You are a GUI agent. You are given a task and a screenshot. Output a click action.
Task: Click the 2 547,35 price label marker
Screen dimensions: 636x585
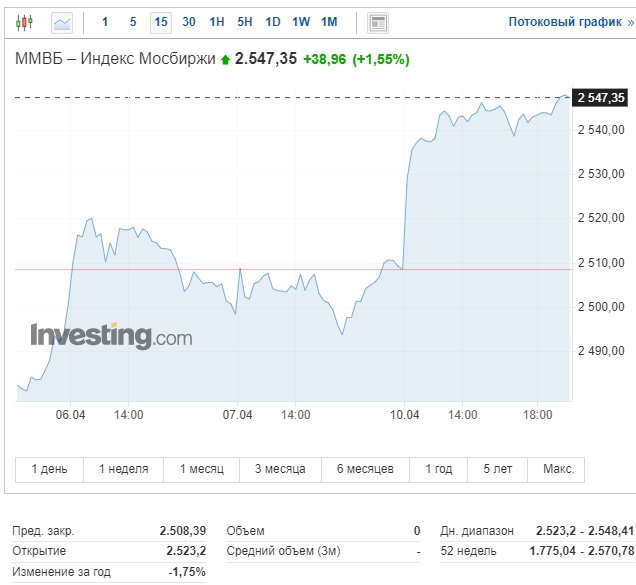coord(601,97)
